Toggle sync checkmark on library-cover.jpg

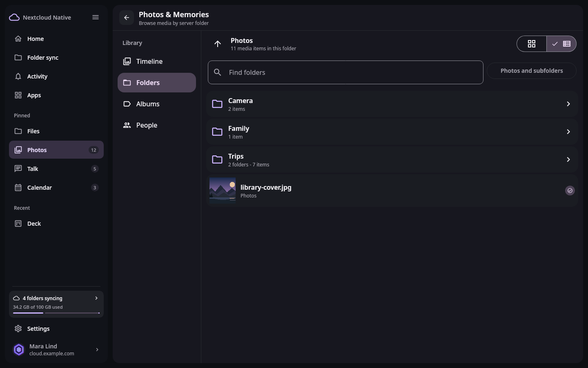pos(570,191)
